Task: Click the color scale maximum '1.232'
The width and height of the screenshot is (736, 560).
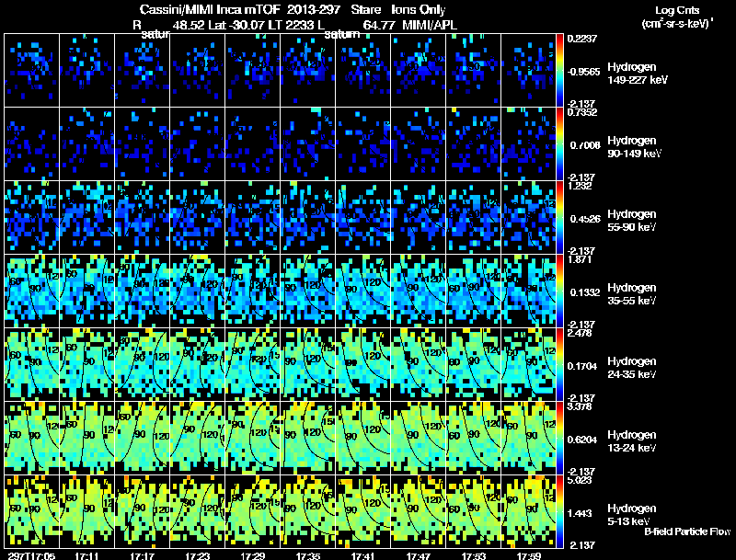Action: (580, 186)
